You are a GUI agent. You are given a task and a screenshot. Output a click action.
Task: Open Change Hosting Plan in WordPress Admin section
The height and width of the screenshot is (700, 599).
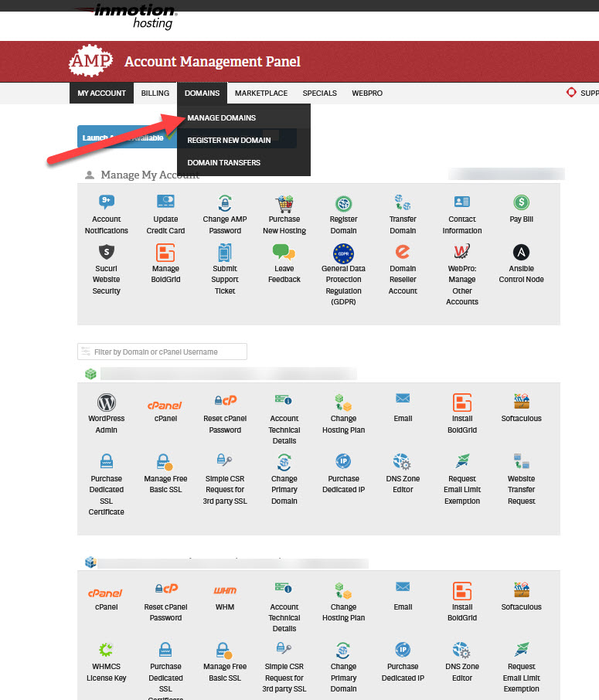pyautogui.click(x=343, y=402)
